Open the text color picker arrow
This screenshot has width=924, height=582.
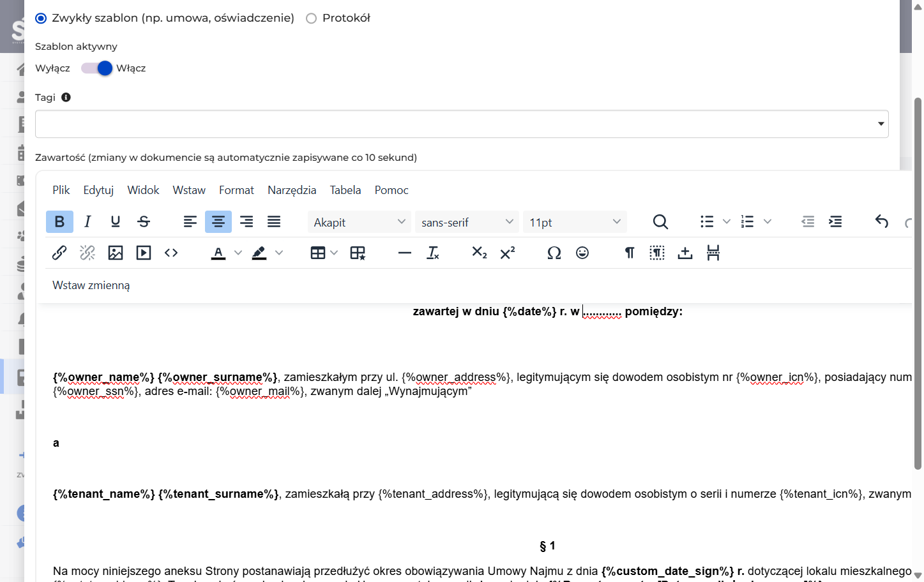[x=238, y=253]
